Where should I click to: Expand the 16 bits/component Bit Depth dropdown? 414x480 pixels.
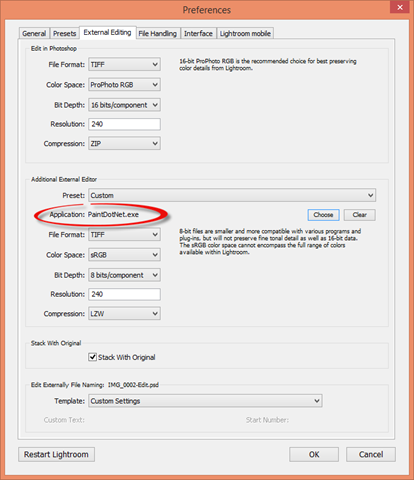(124, 105)
